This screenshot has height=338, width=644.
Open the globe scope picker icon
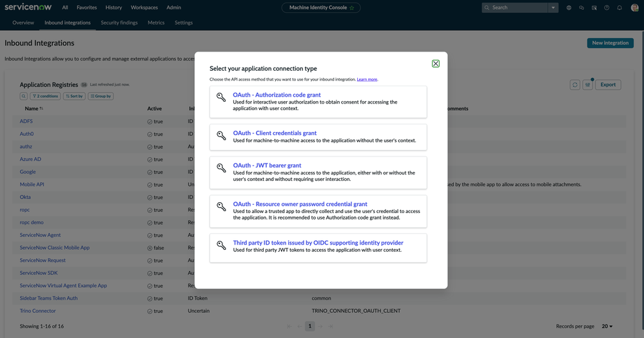pos(569,7)
